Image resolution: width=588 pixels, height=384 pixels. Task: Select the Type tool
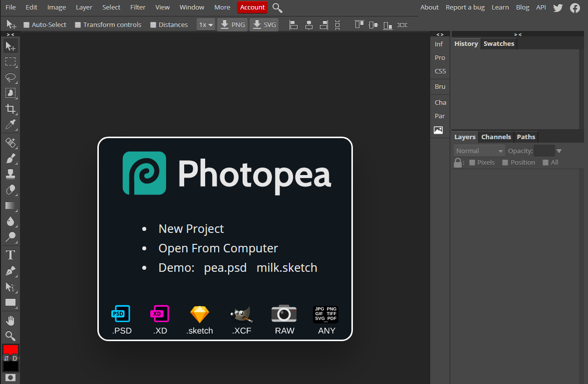(x=10, y=255)
